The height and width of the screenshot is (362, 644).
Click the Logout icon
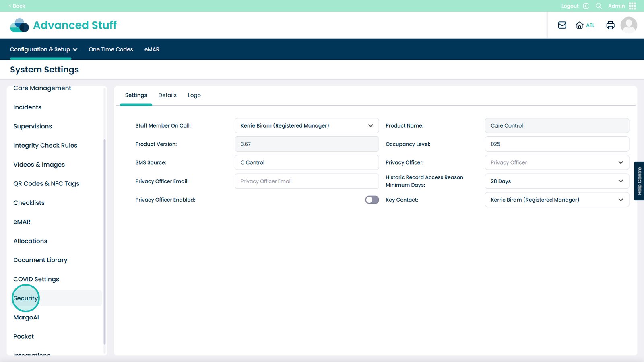click(x=586, y=6)
